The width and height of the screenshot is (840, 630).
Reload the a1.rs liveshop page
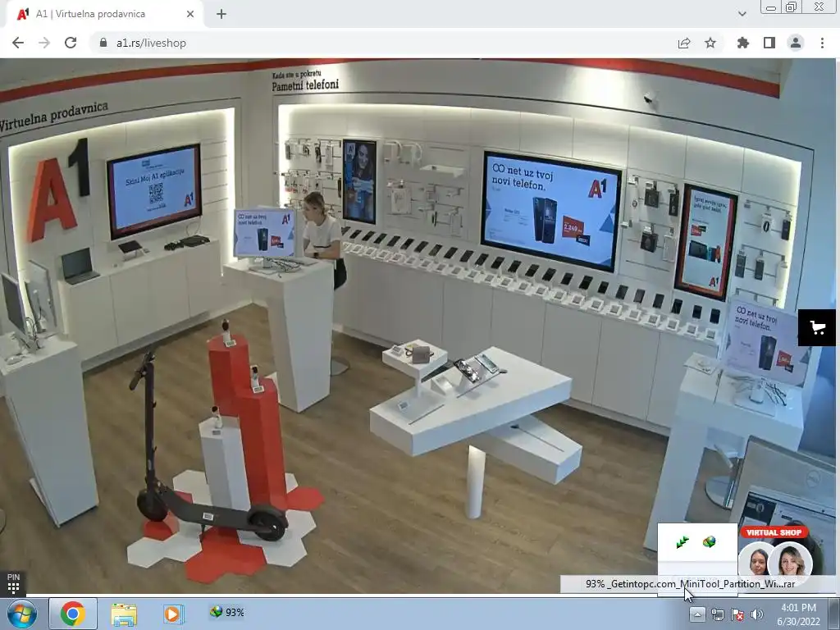tap(71, 43)
